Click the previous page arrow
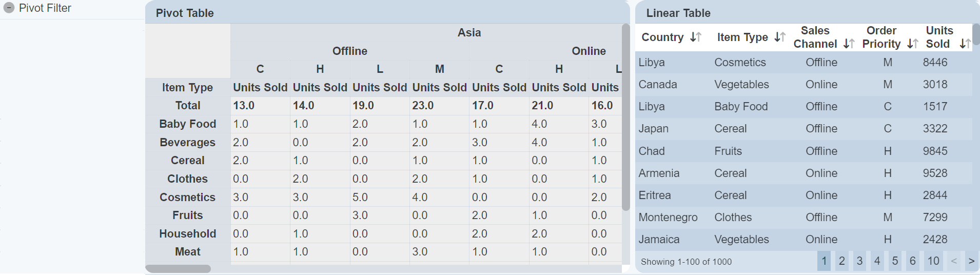 coord(953,261)
